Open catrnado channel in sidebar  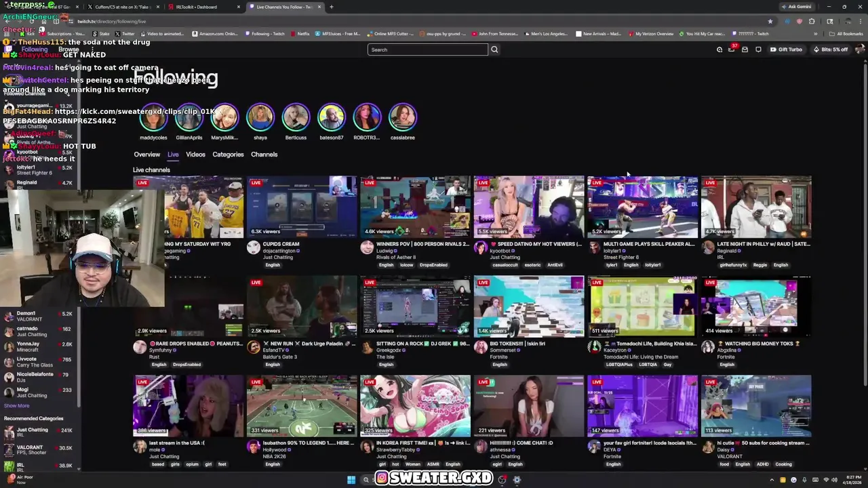coord(39,331)
